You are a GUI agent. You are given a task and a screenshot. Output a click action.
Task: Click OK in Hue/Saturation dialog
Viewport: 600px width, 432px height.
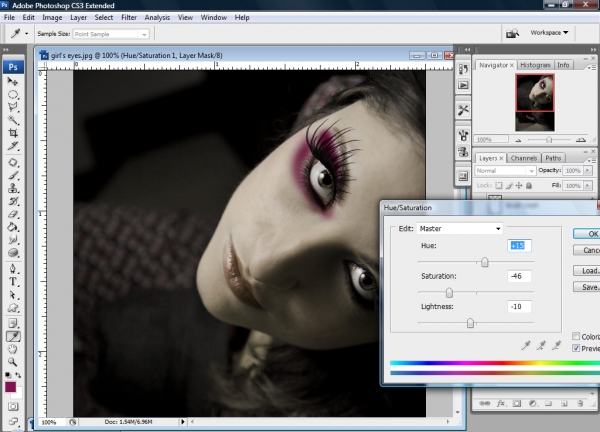pyautogui.click(x=587, y=234)
